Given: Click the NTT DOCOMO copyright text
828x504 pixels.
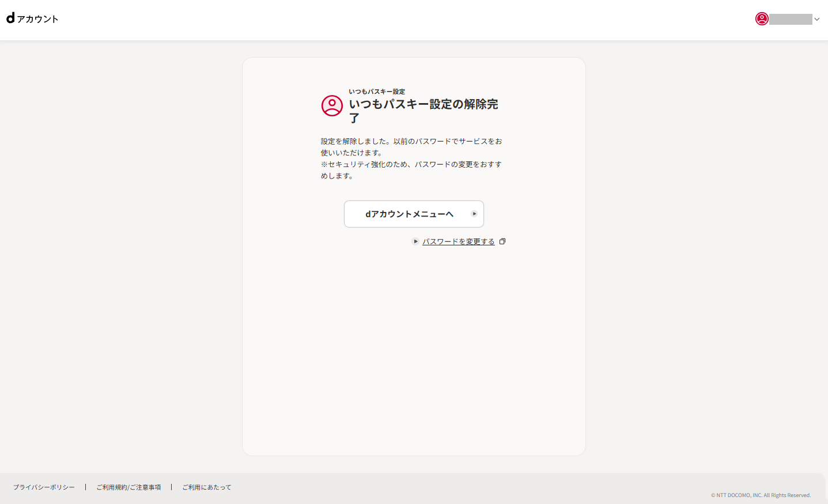Looking at the screenshot, I should coord(761,495).
